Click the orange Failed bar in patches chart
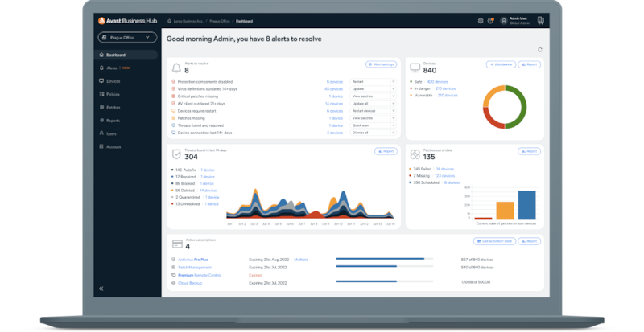 pos(506,211)
